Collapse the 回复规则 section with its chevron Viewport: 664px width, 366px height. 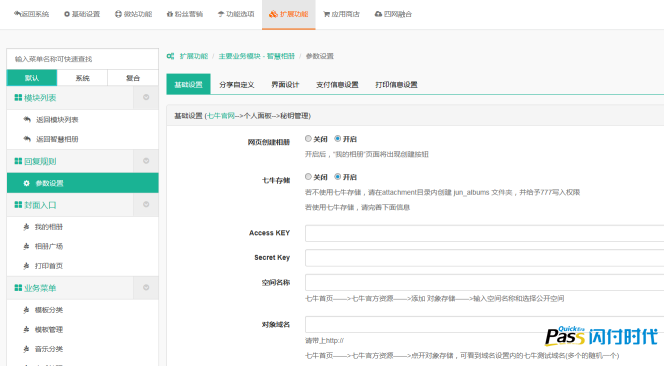146,161
